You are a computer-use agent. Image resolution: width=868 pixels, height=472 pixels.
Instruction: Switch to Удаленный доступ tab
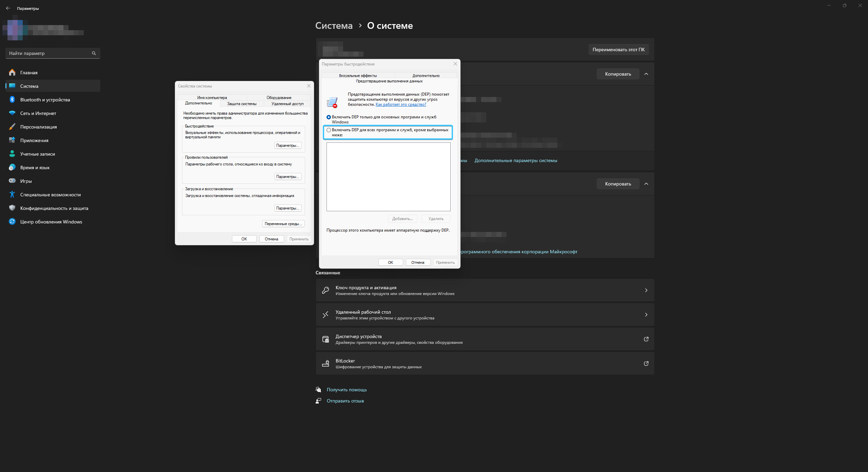(x=287, y=104)
